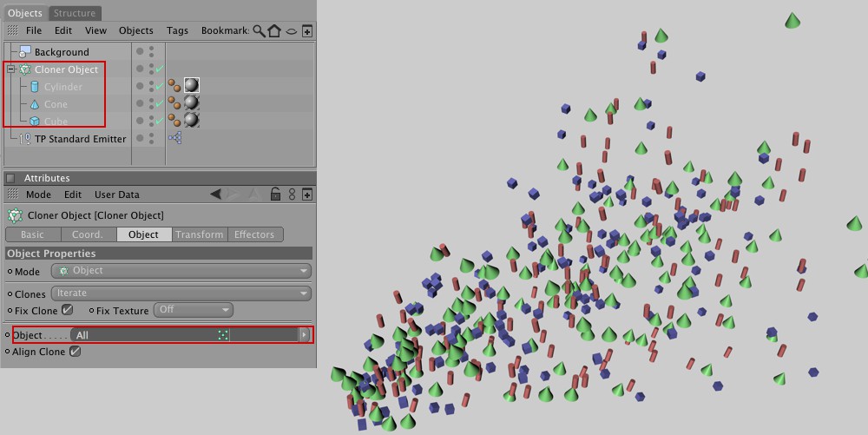This screenshot has width=868, height=435.
Task: Click the Cone object icon in tree
Action: click(35, 104)
